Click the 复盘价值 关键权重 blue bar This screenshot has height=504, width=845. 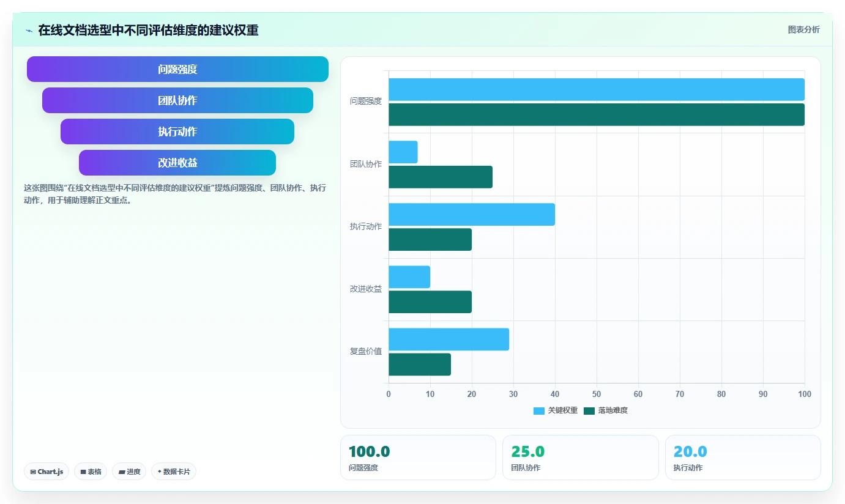pyautogui.click(x=449, y=339)
